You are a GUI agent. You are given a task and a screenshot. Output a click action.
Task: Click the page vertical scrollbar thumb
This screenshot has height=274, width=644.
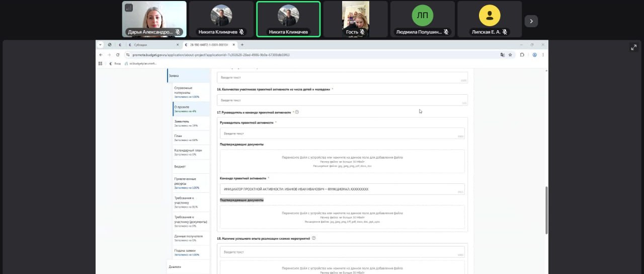(x=546, y=210)
